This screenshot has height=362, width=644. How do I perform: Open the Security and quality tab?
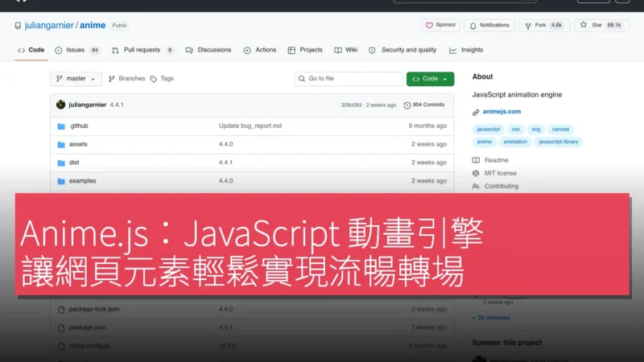tap(402, 50)
